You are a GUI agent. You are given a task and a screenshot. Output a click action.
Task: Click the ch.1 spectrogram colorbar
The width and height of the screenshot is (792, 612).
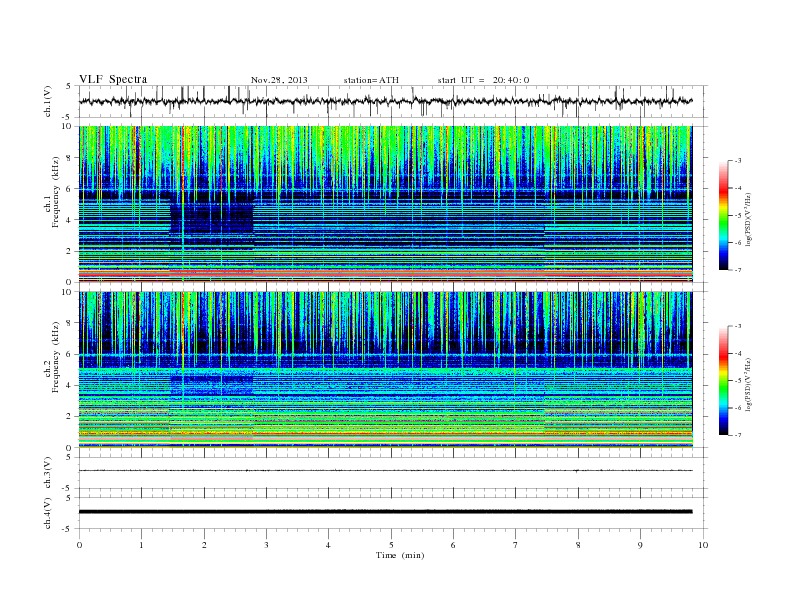click(723, 215)
